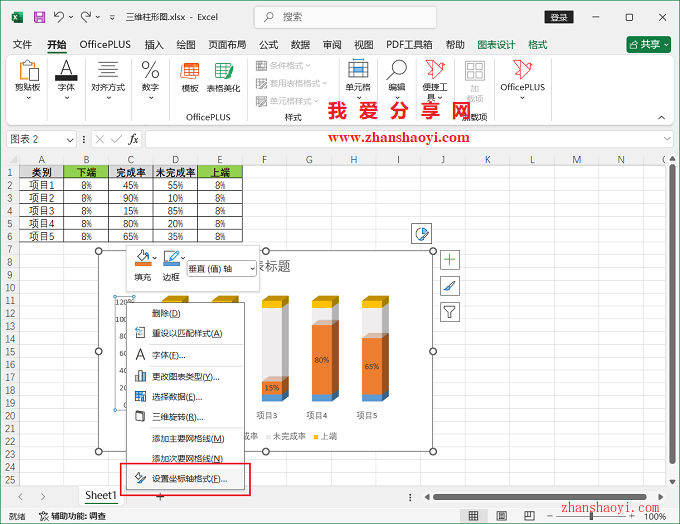This screenshot has height=524, width=680.
Task: Select 更改图表类型 in context menu
Action: 185,376
